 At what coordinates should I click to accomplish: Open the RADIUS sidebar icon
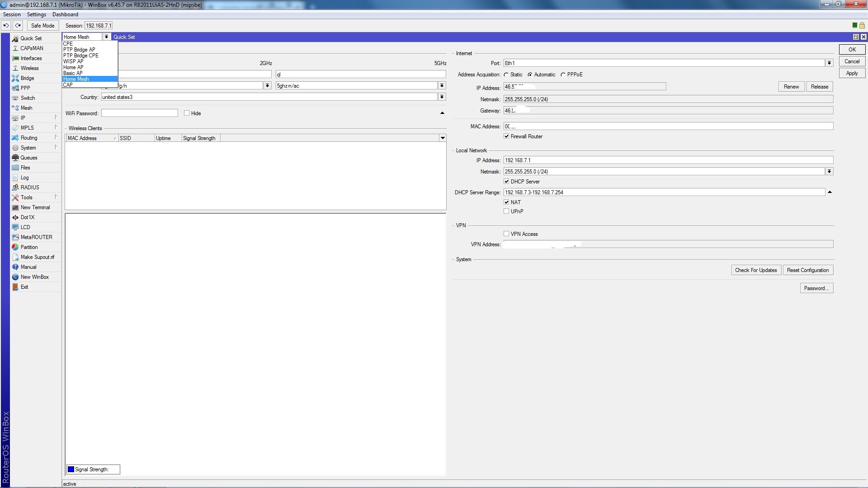(x=15, y=188)
